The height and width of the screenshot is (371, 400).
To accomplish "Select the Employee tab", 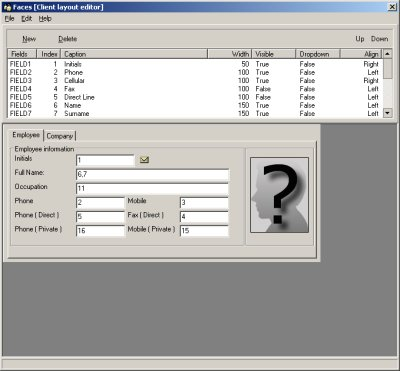I will [x=26, y=135].
